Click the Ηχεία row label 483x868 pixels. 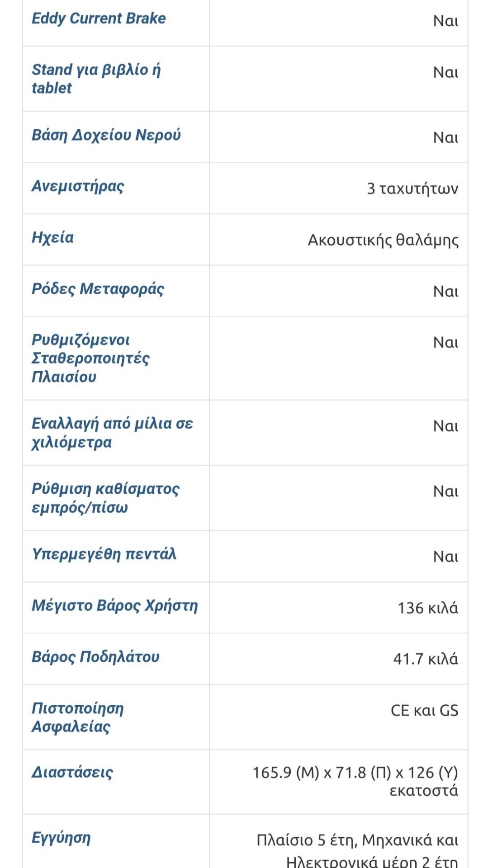pos(52,237)
